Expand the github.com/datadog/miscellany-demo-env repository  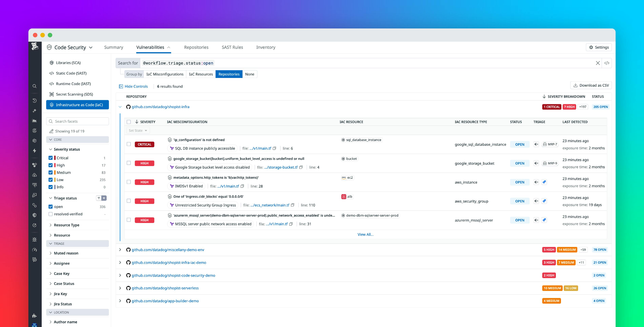[x=120, y=250]
